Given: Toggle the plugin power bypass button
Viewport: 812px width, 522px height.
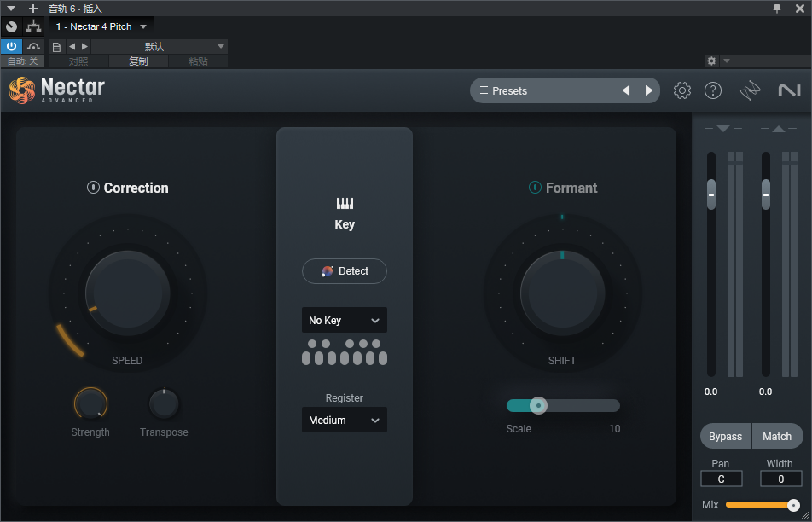Looking at the screenshot, I should click(x=11, y=47).
